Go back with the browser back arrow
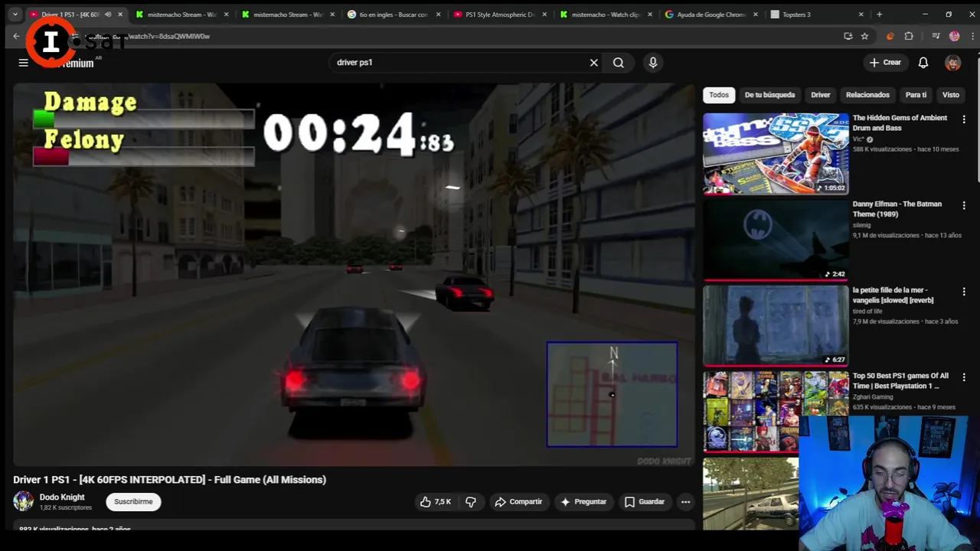This screenshot has height=551, width=980. (x=16, y=36)
